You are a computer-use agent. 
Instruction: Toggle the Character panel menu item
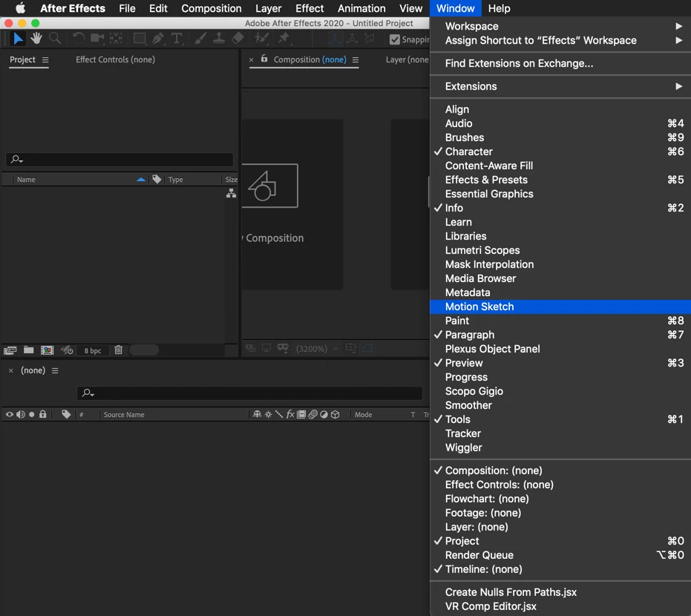coord(560,151)
